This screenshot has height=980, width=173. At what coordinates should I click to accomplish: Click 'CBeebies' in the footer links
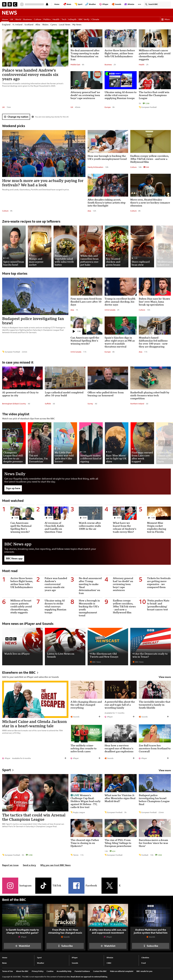click(x=145, y=958)
